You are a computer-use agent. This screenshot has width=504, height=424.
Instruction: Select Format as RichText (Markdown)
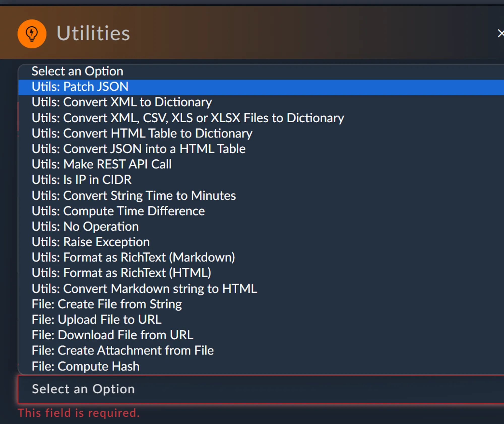(x=133, y=258)
